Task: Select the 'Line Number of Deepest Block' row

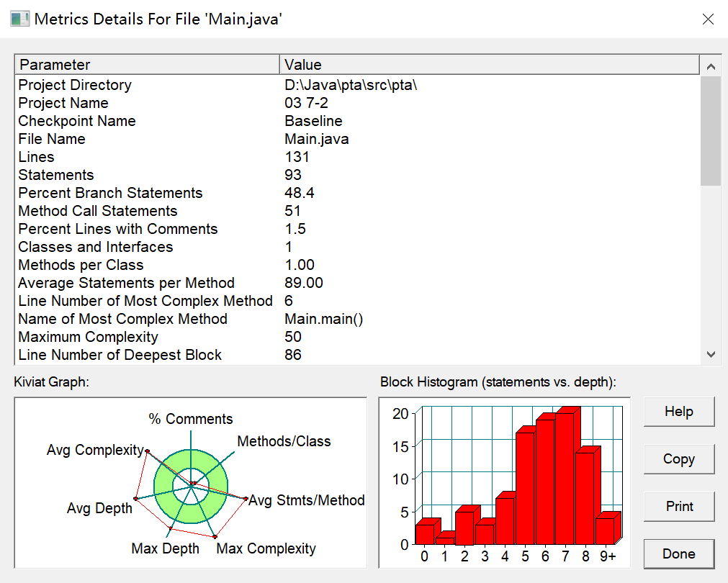Action: point(357,355)
